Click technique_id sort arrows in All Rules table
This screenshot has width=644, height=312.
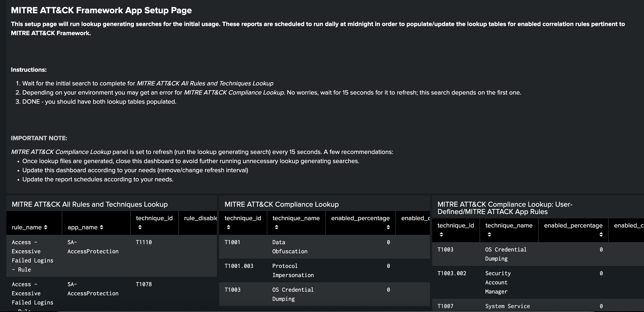(x=140, y=227)
